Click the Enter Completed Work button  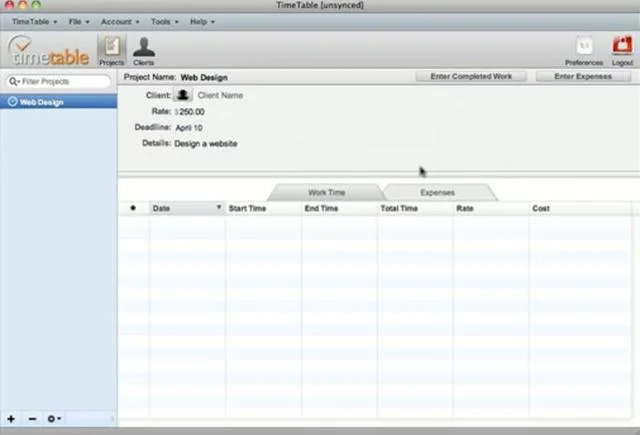[471, 76]
